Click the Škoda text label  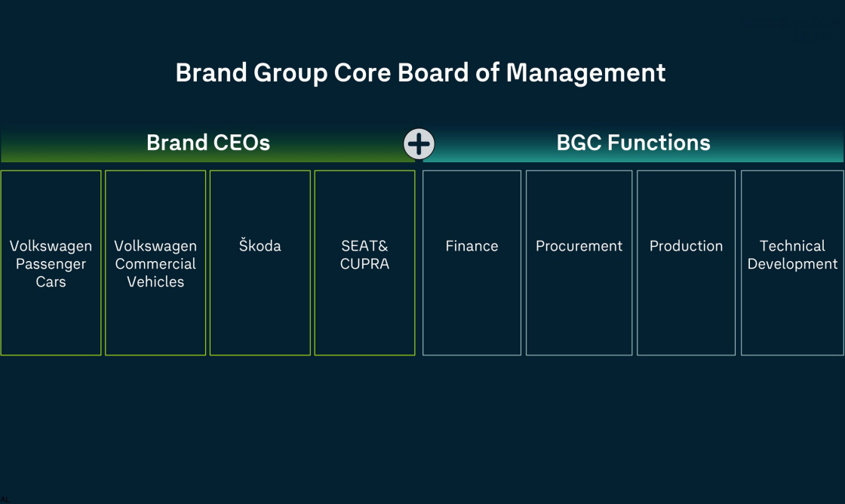(x=260, y=246)
